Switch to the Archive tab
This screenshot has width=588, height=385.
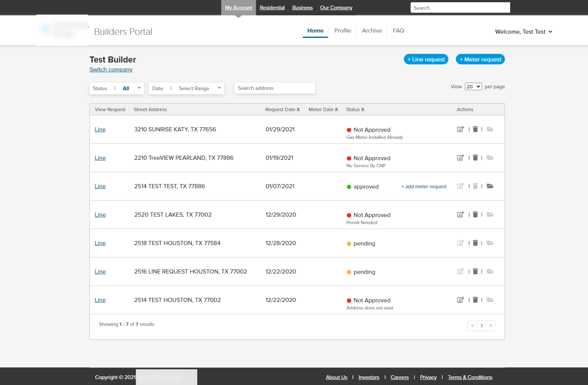(372, 31)
